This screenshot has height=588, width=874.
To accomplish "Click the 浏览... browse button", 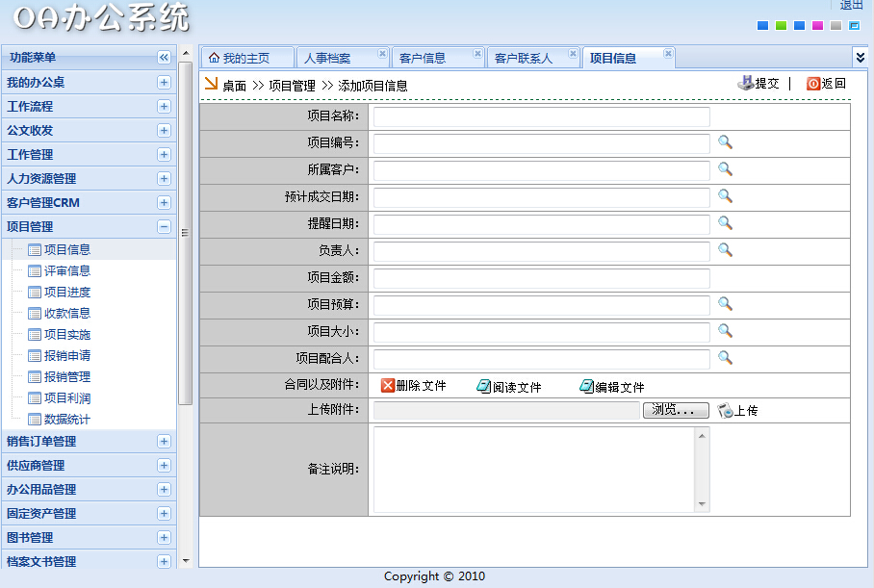I will pyautogui.click(x=676, y=410).
